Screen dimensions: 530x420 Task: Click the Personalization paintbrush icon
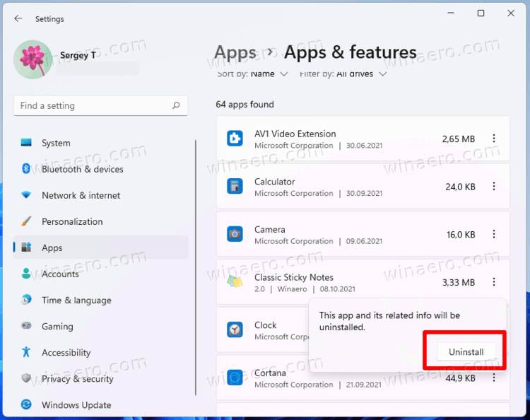tap(26, 221)
